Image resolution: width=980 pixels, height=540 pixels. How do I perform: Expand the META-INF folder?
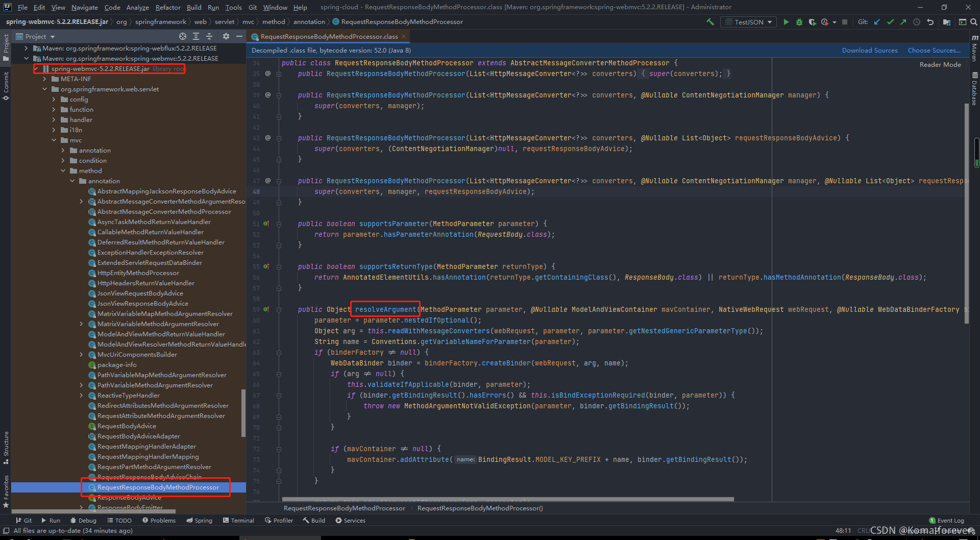pyautogui.click(x=44, y=79)
